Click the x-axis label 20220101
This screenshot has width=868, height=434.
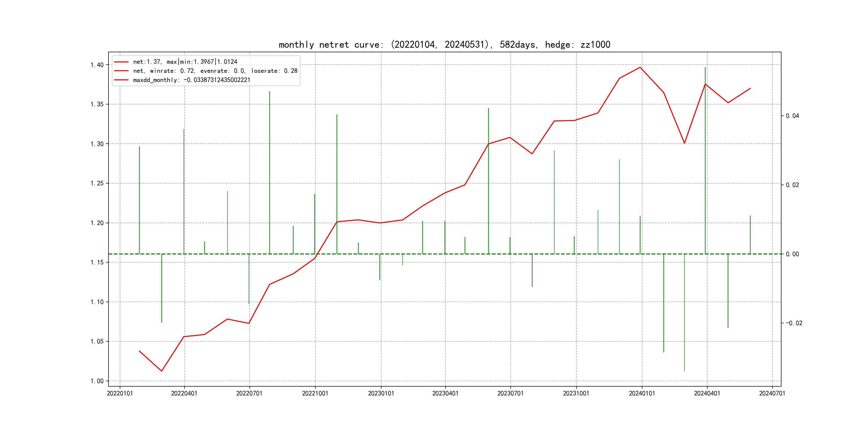coord(120,393)
